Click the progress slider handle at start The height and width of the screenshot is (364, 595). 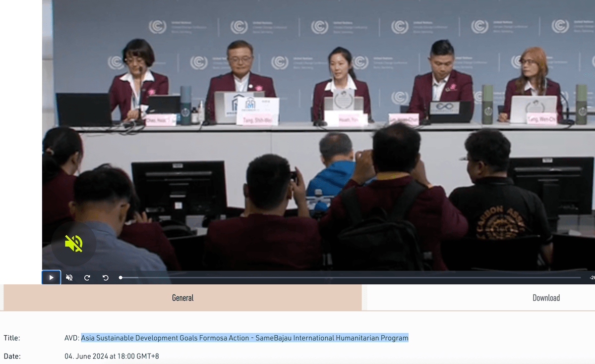tap(120, 278)
